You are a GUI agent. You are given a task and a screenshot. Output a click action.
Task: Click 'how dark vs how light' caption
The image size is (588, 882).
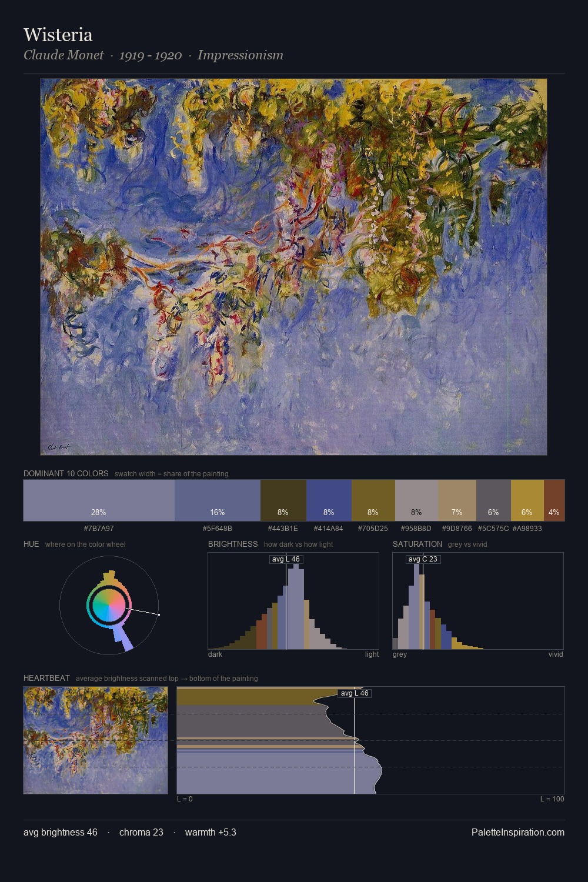click(299, 544)
